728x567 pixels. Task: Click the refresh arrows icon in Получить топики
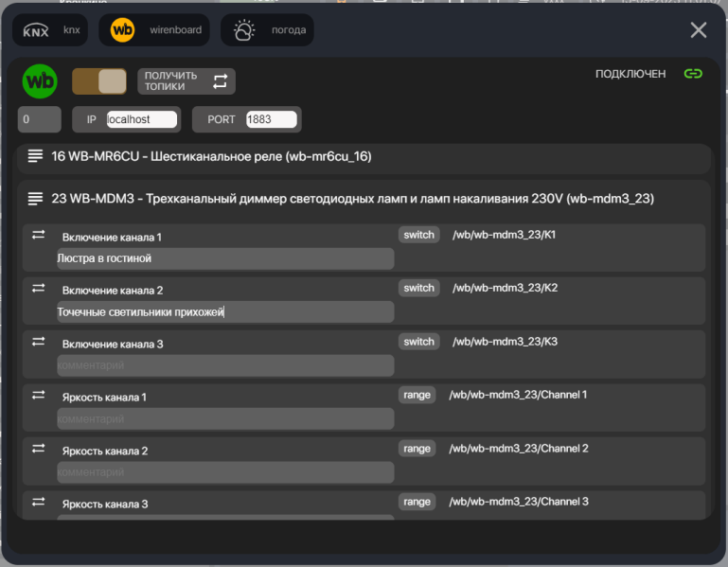pyautogui.click(x=220, y=81)
